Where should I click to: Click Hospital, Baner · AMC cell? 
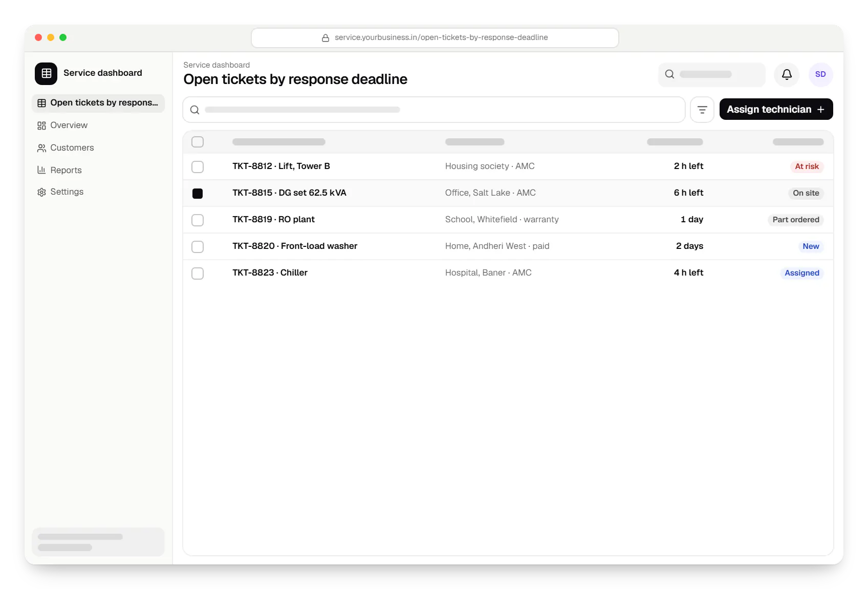pyautogui.click(x=488, y=273)
